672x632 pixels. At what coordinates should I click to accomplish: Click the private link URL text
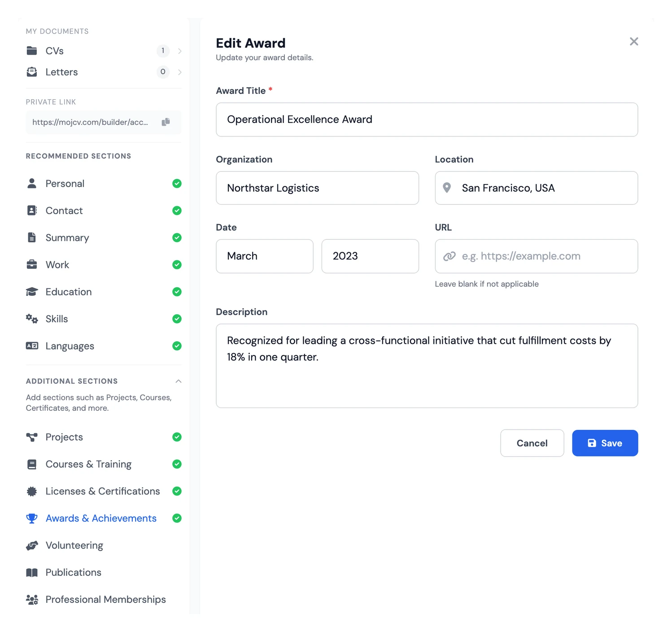pyautogui.click(x=90, y=122)
